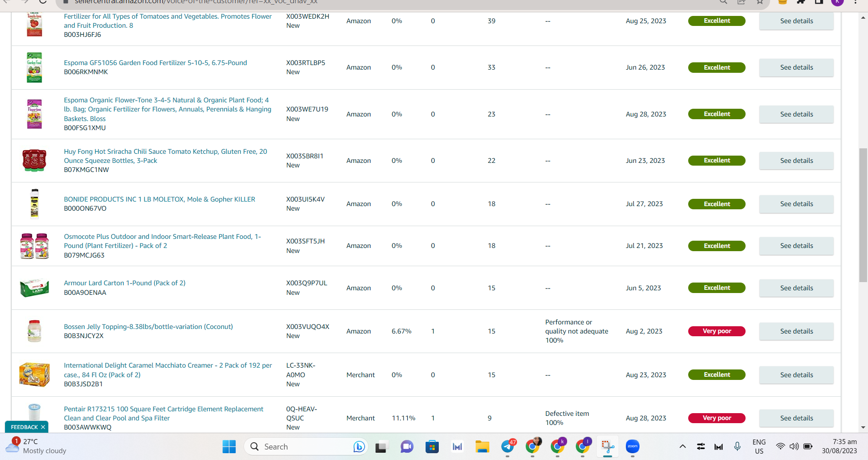Click the Osmocote Plus product thumbnail
This screenshot has height=460, width=868.
coord(35,246)
